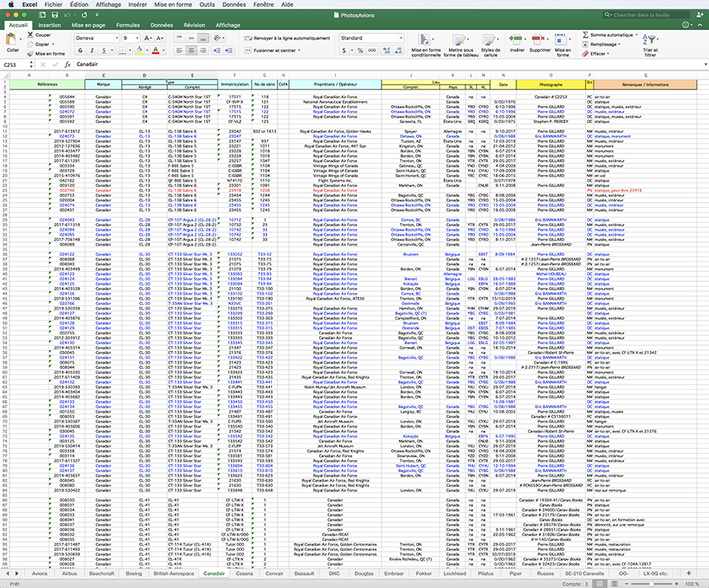Open Effacer clear dropdown
The height and width of the screenshot is (588, 709).
596,53
